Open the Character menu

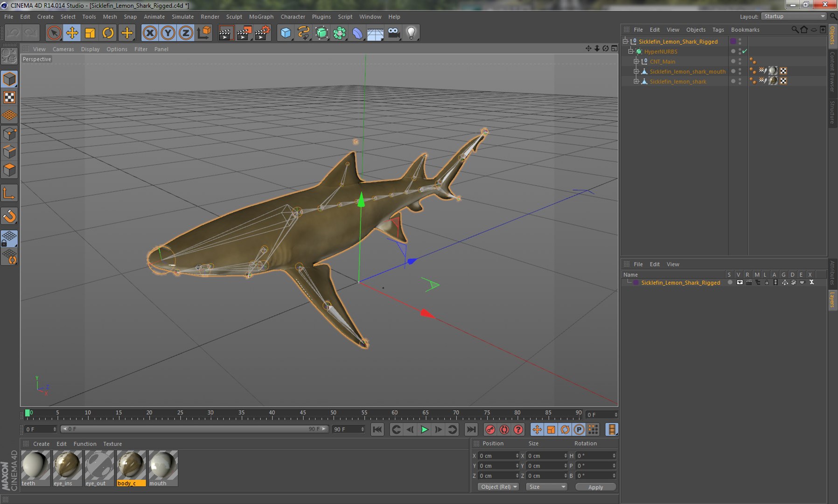pyautogui.click(x=293, y=17)
